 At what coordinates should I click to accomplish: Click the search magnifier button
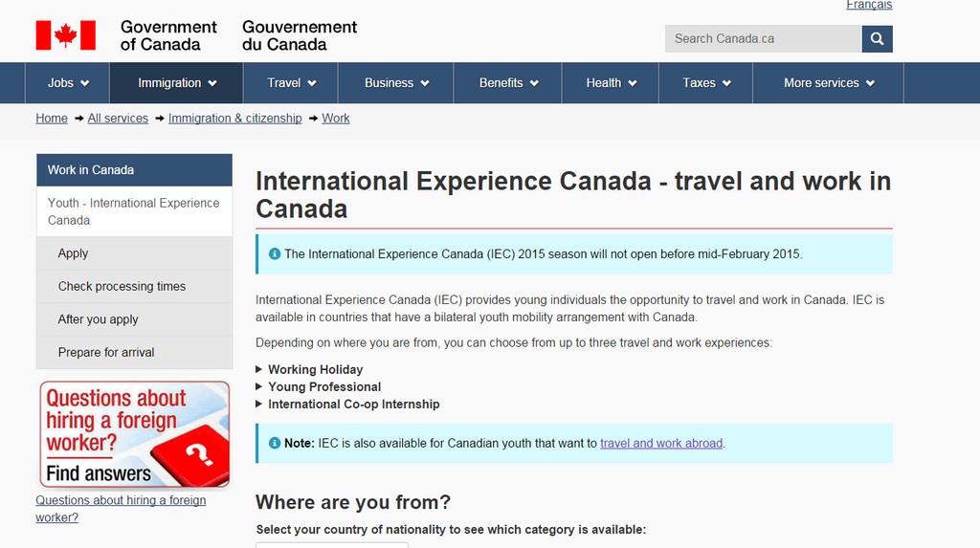(877, 39)
